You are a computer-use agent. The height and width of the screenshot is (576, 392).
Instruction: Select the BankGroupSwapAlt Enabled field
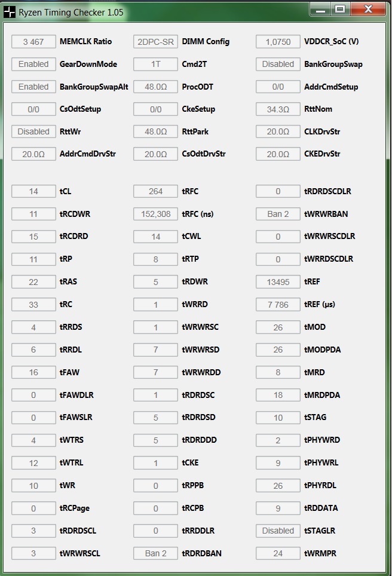pos(33,87)
